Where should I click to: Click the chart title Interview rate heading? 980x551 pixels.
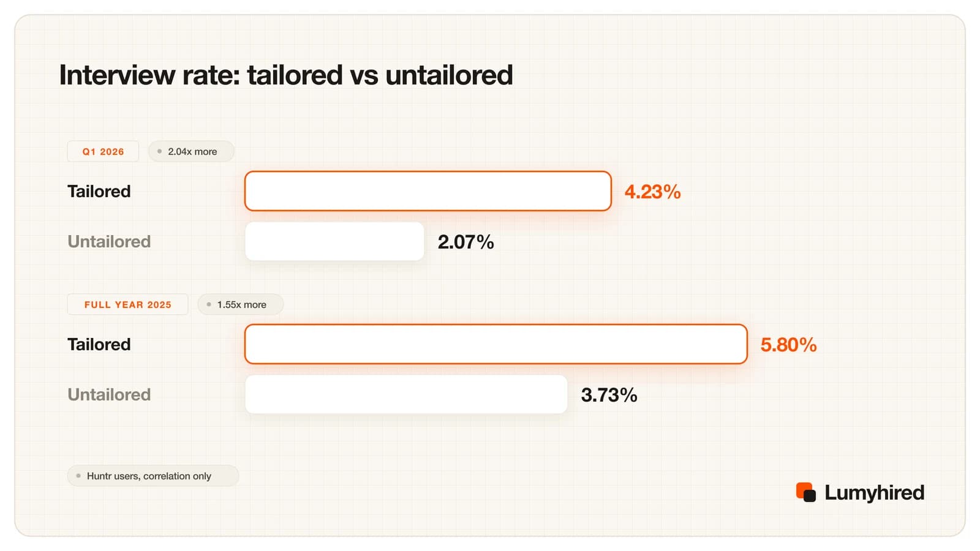286,75
